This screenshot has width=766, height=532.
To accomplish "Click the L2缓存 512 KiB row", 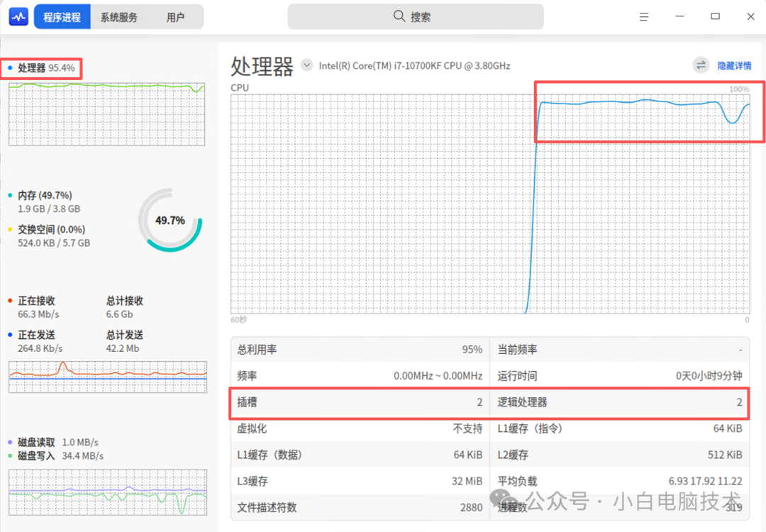I will (619, 455).
